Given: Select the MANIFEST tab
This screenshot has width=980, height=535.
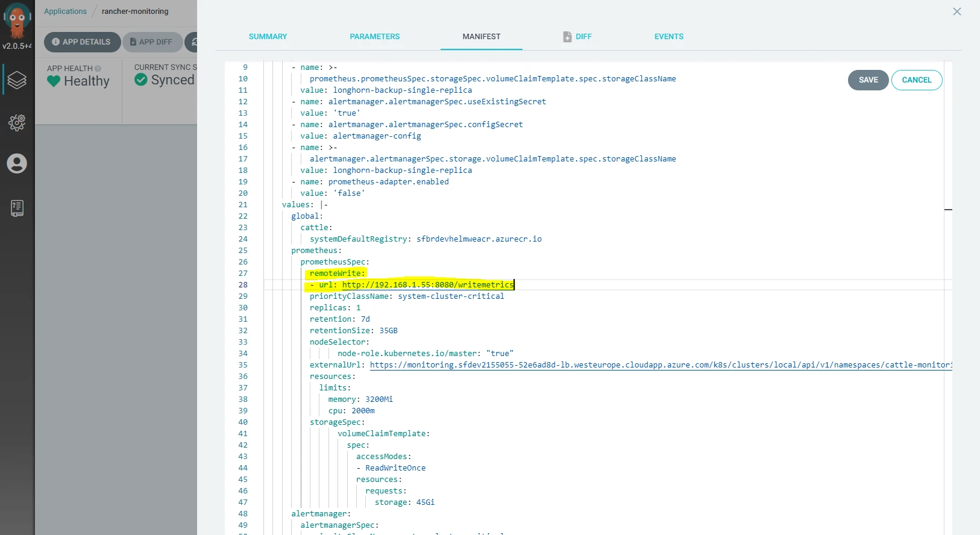Looking at the screenshot, I should click(x=482, y=37).
